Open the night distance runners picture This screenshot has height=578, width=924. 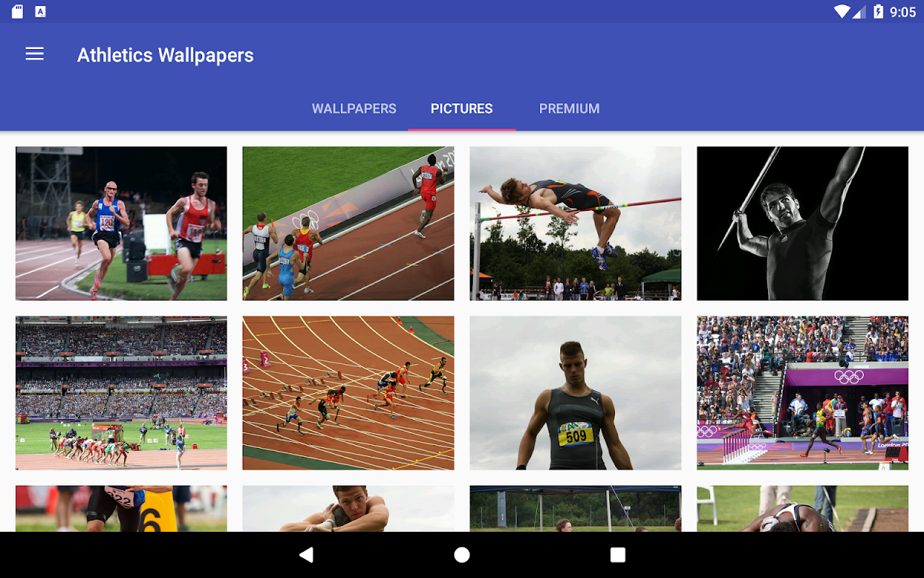(121, 223)
